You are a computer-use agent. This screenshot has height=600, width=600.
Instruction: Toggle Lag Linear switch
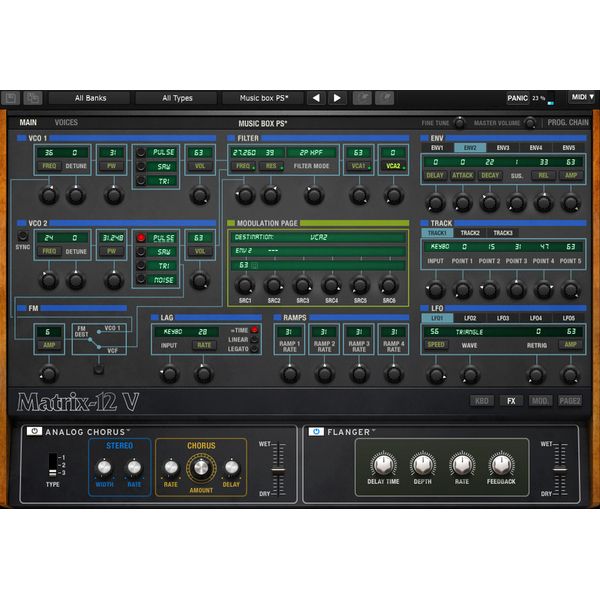point(254,339)
